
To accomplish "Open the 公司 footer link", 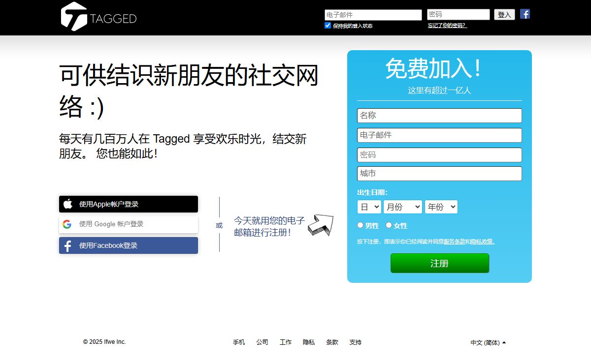I will [x=262, y=342].
